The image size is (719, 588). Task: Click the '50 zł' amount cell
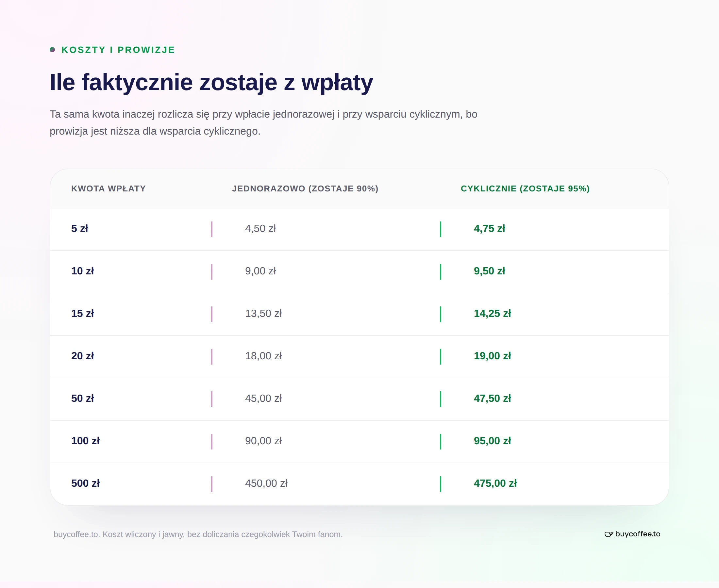coord(83,398)
